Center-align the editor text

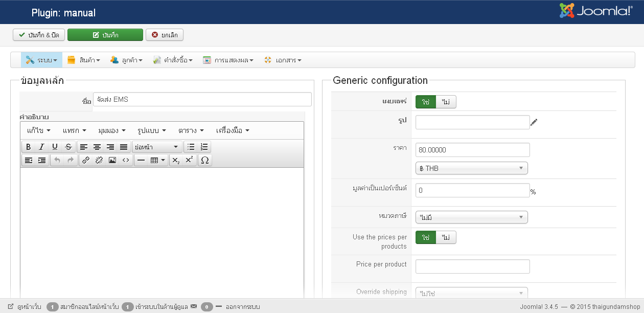[97, 147]
